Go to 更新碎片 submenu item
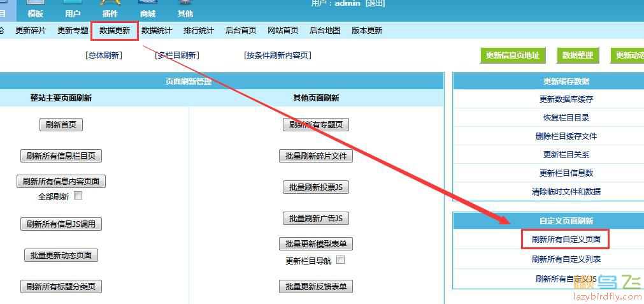This screenshot has height=304, width=644. point(31,31)
